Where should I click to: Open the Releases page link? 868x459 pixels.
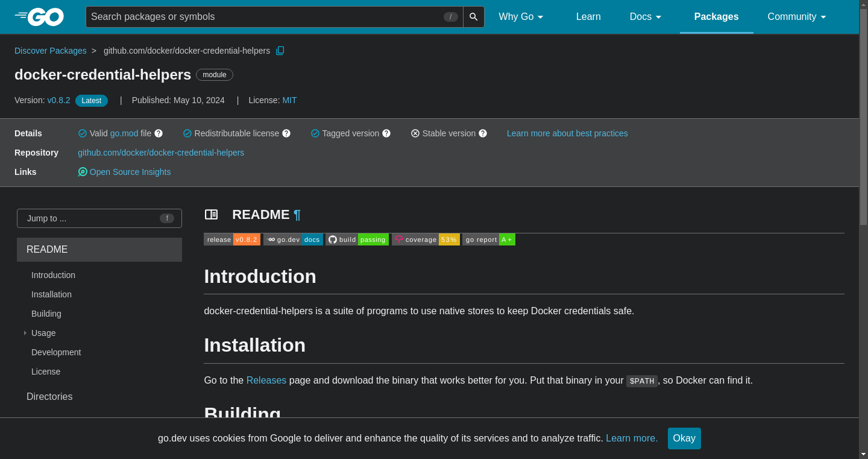(x=266, y=380)
